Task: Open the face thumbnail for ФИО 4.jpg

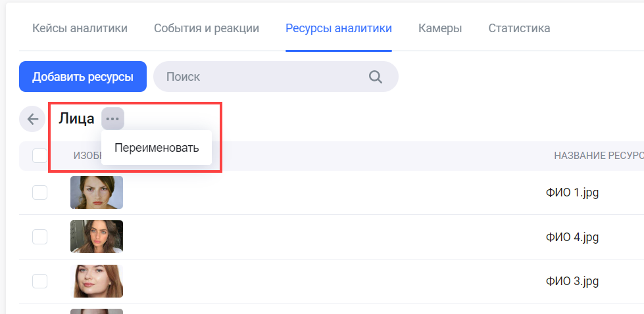Action: (x=97, y=236)
